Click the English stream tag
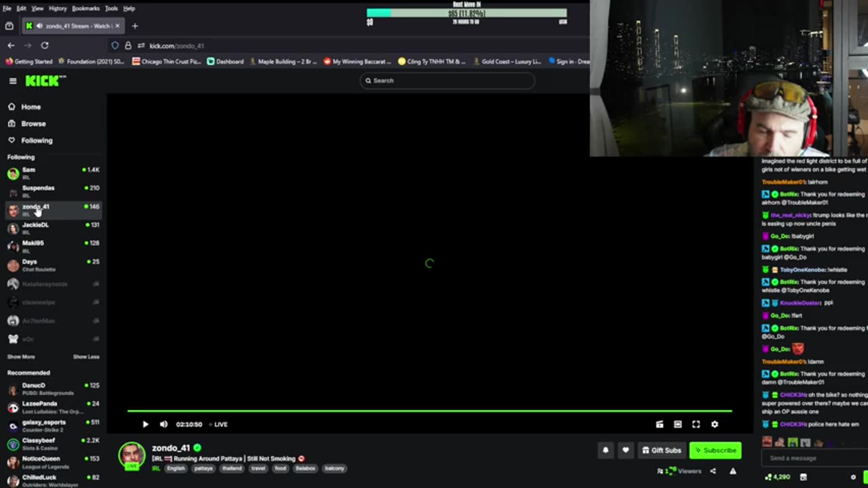868x488 pixels. tap(176, 468)
